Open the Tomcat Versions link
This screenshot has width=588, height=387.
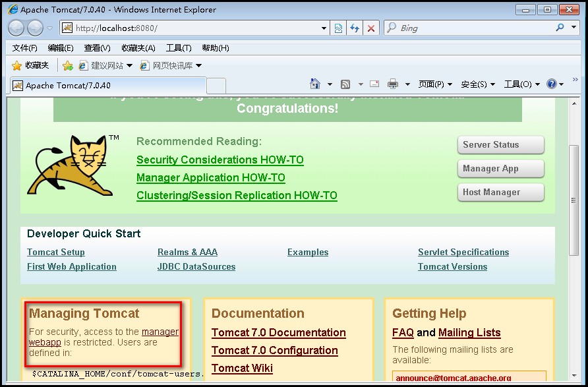(453, 266)
